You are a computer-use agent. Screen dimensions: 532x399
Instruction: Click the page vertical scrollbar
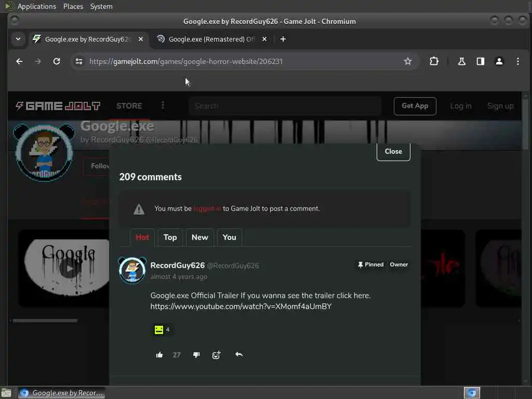tap(525, 124)
